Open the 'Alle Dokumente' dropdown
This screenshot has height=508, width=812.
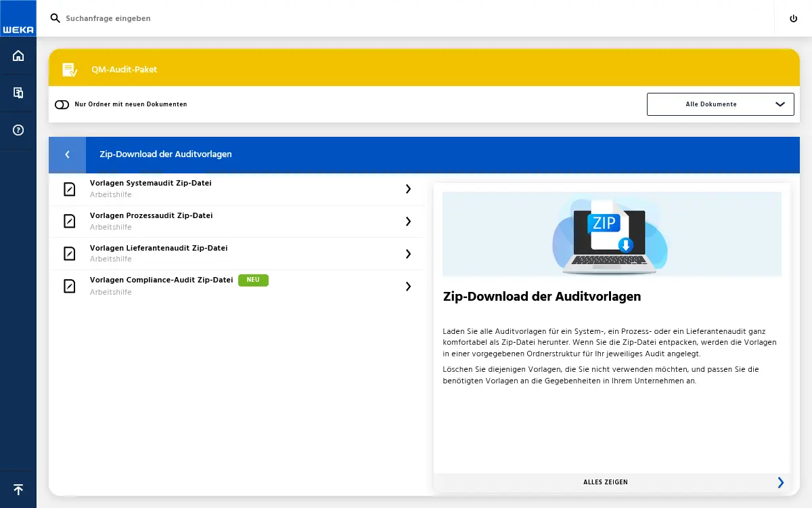click(720, 104)
